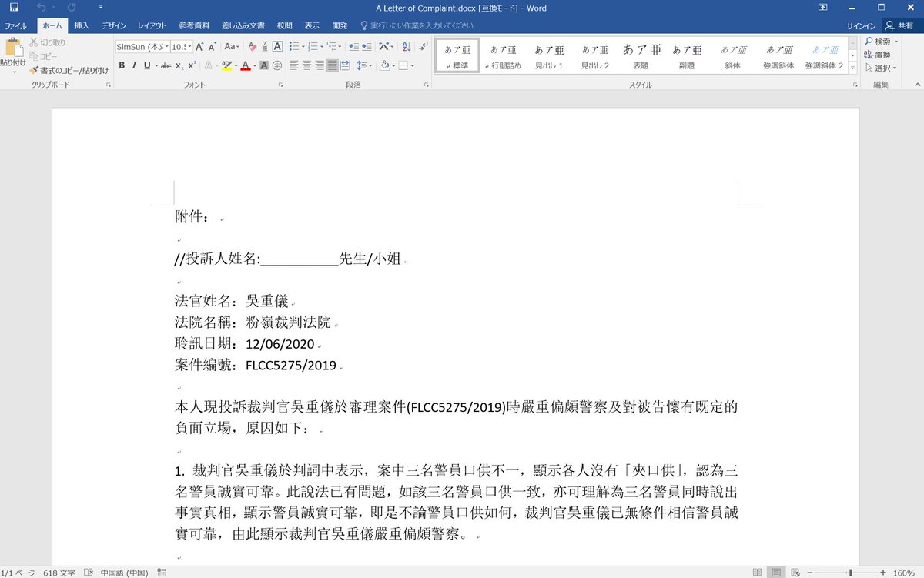Toggle align left paragraph button
Screen dimensions: 924x578
(x=294, y=65)
